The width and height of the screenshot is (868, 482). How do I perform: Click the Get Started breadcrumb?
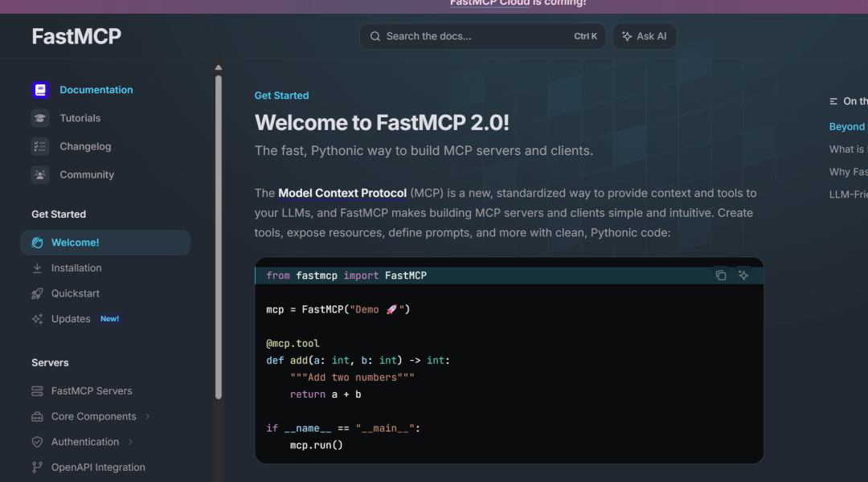coord(281,95)
